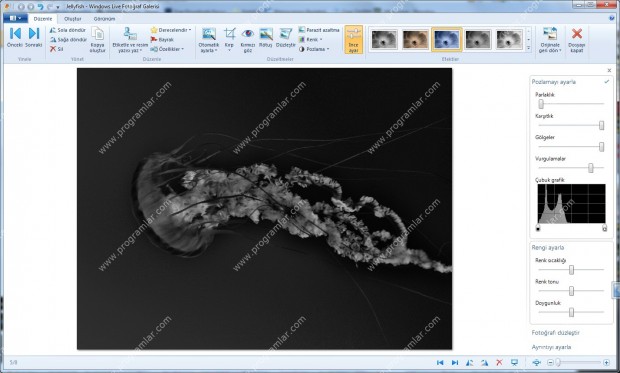Click the Karşıtlık contrast slider
Image resolution: width=620 pixels, height=373 pixels.
pos(571,125)
